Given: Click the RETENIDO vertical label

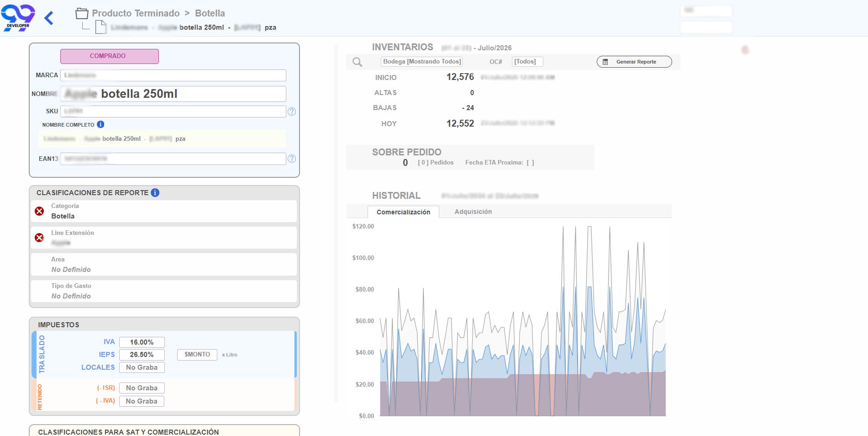Looking at the screenshot, I should pos(40,397).
